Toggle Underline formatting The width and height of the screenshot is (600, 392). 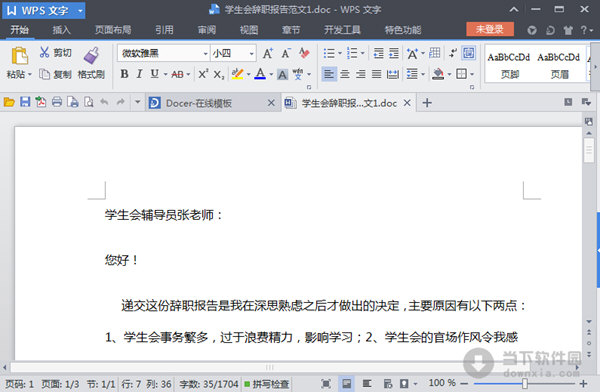point(154,74)
